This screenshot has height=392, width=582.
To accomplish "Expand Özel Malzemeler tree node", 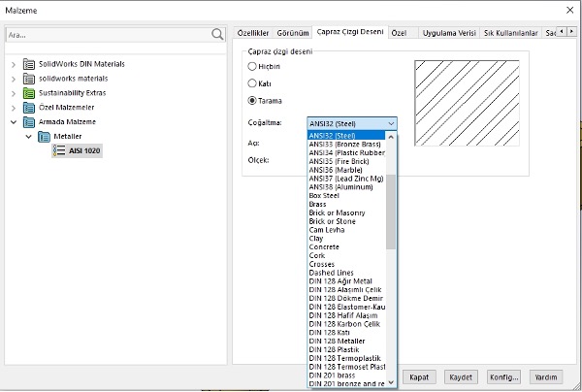I will coord(14,108).
